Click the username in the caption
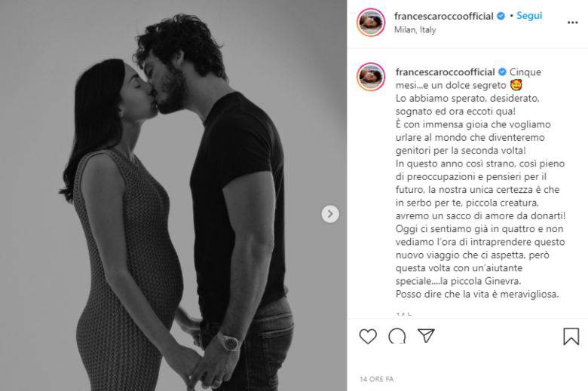Screen dimensions: 588x391 445,72
